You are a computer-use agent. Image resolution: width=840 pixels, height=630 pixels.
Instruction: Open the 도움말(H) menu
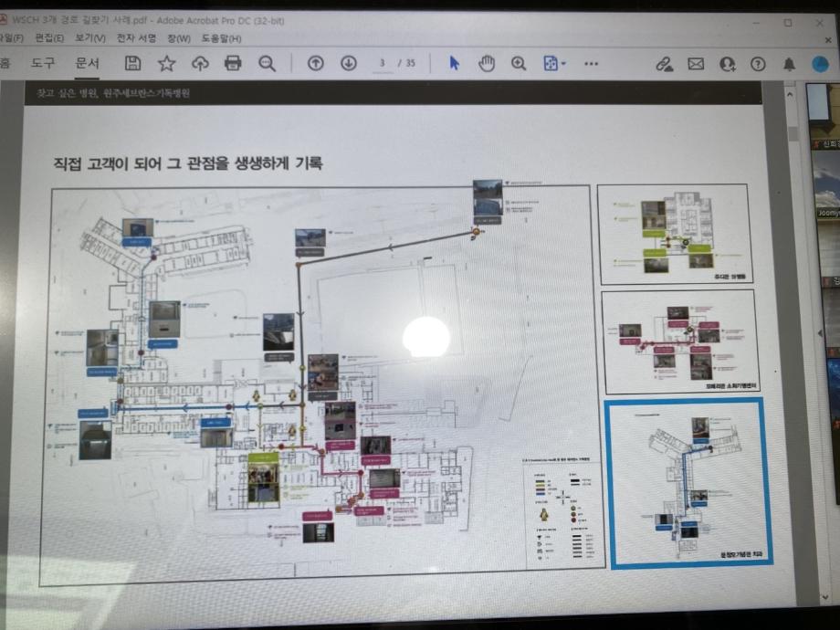coord(221,38)
